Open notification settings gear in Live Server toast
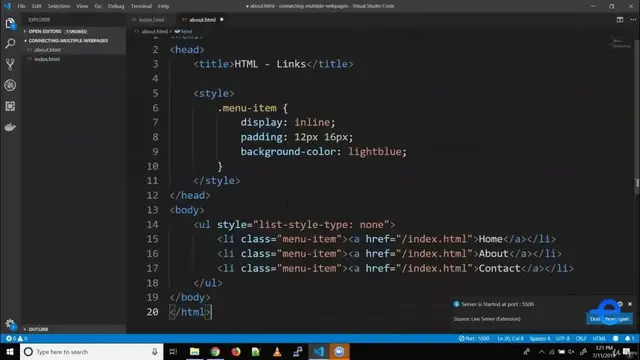Image resolution: width=640 pixels, height=360 pixels. click(620, 304)
